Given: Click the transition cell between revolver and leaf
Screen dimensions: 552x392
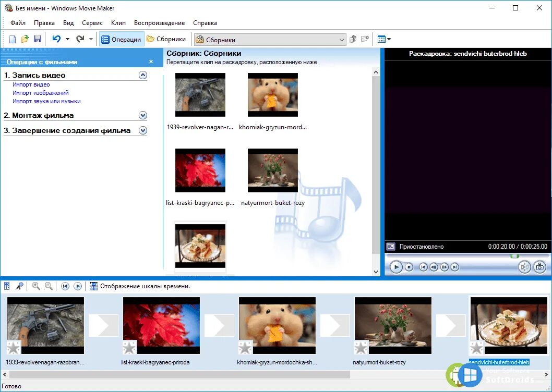Looking at the screenshot, I should [103, 325].
